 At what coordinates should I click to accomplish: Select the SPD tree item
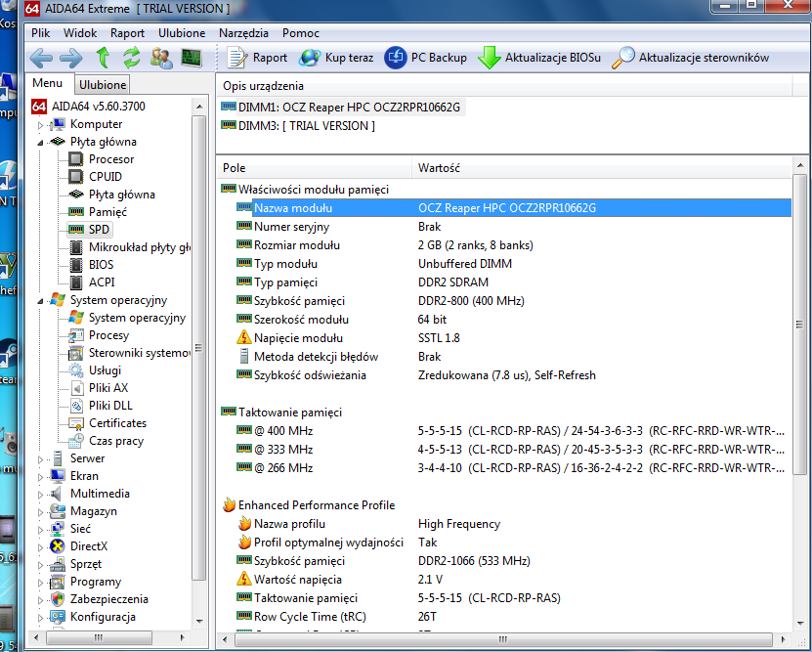click(x=99, y=230)
